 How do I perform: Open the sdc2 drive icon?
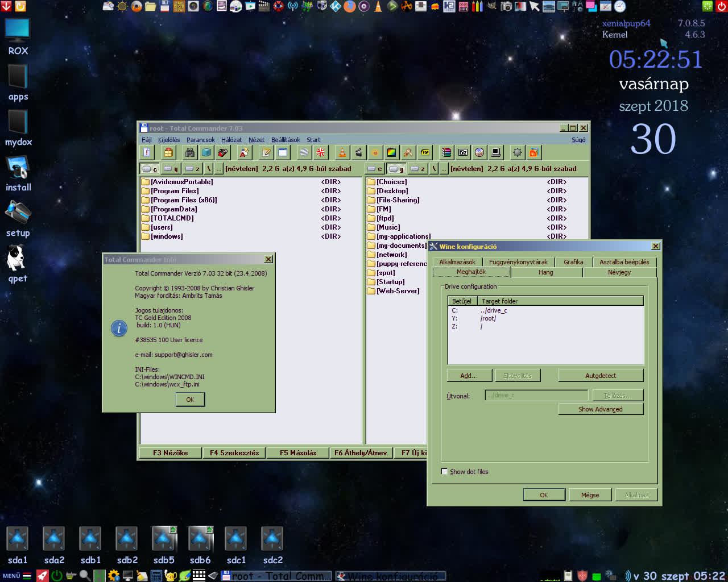coord(272,546)
